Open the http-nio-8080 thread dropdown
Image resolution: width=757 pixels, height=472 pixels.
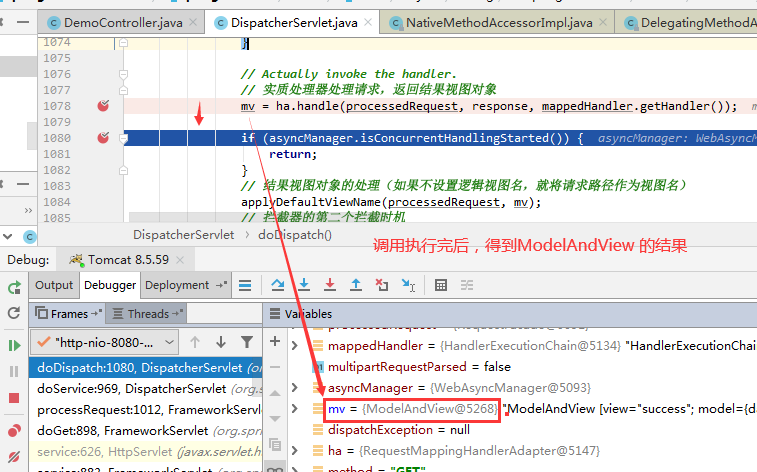(104, 342)
